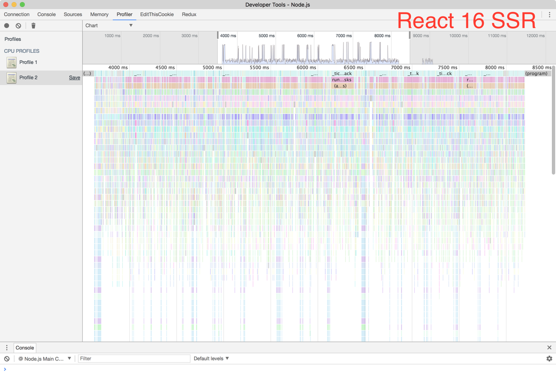Click the console prompt line
The width and height of the screenshot is (556, 392).
278,369
